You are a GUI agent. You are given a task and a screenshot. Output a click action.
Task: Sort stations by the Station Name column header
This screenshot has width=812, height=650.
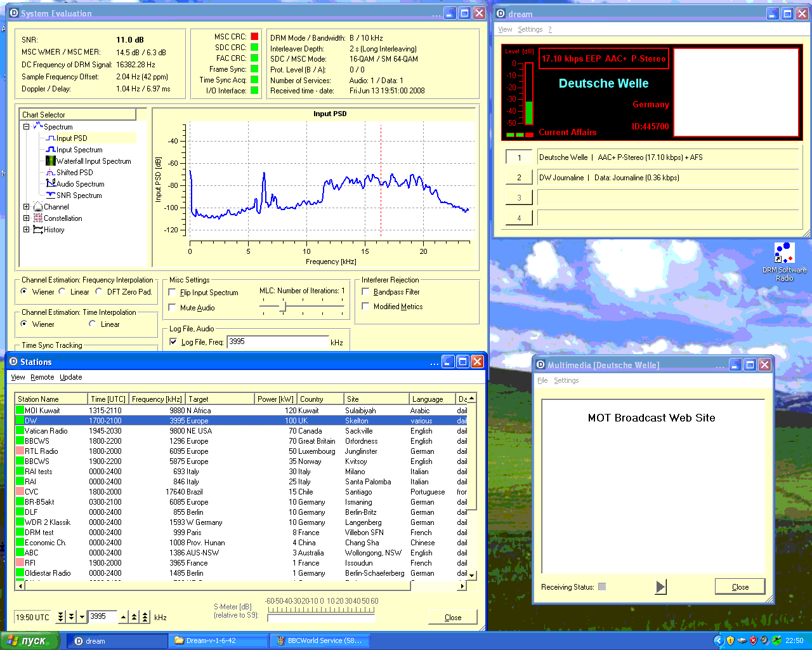(x=51, y=399)
